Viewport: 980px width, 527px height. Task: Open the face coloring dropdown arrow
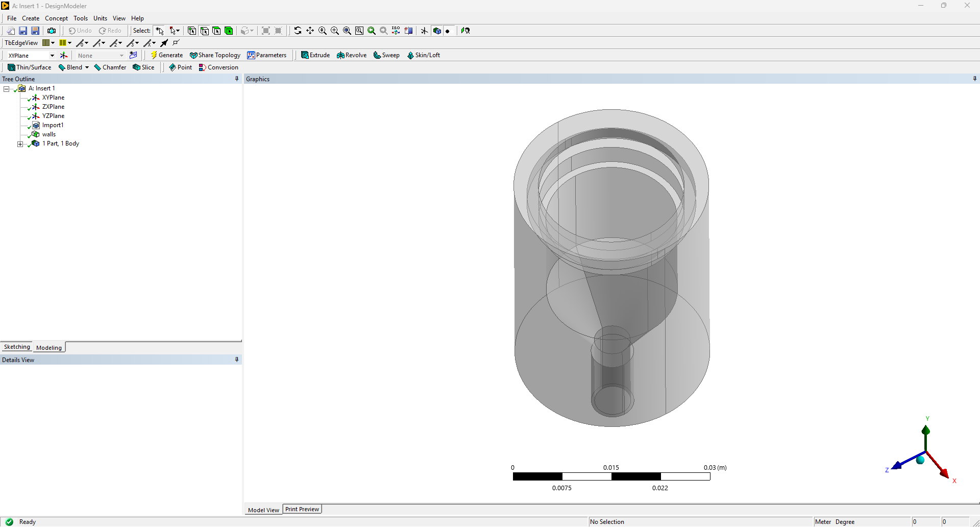pyautogui.click(x=53, y=43)
